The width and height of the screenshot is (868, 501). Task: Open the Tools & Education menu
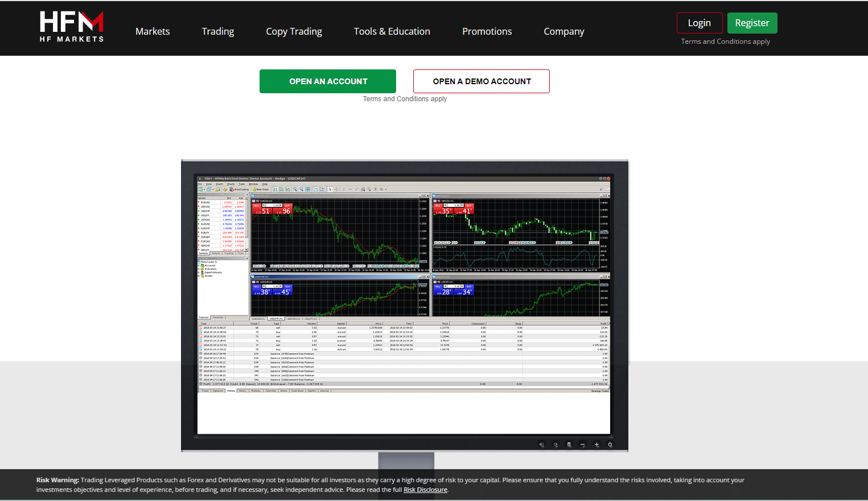[x=392, y=31]
